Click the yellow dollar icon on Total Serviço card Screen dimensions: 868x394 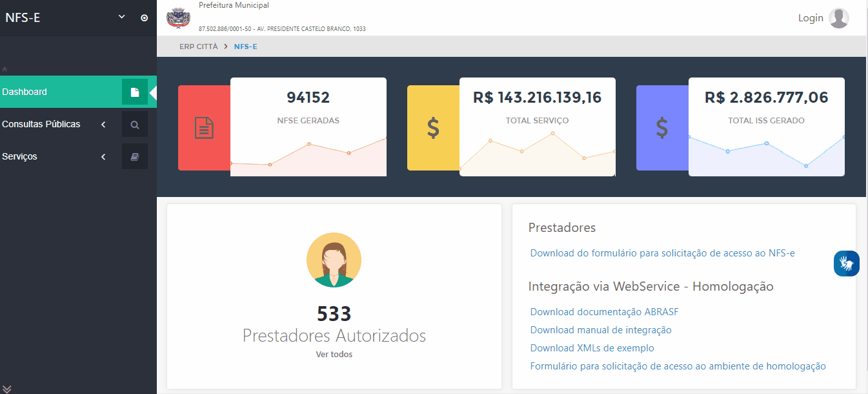[432, 128]
